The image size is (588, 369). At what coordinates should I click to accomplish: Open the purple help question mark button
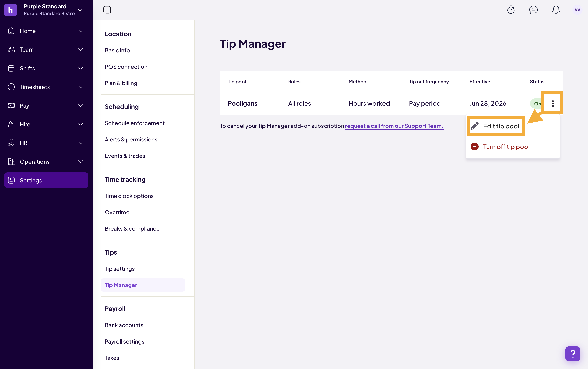573,354
